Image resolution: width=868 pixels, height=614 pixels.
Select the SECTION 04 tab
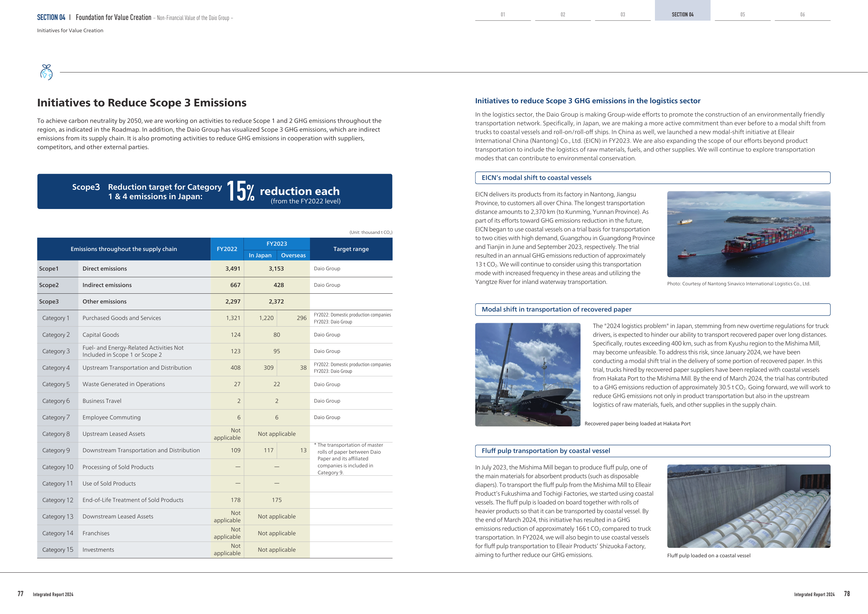[x=682, y=11]
